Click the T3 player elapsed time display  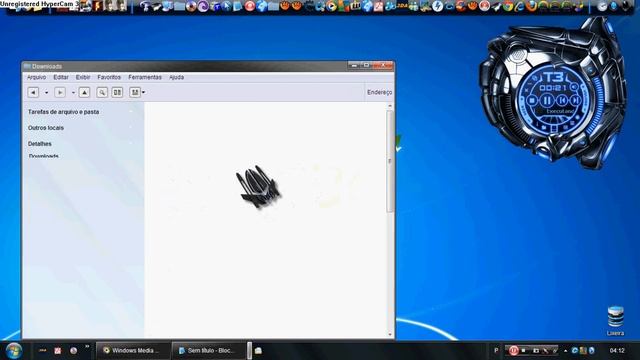click(x=553, y=87)
